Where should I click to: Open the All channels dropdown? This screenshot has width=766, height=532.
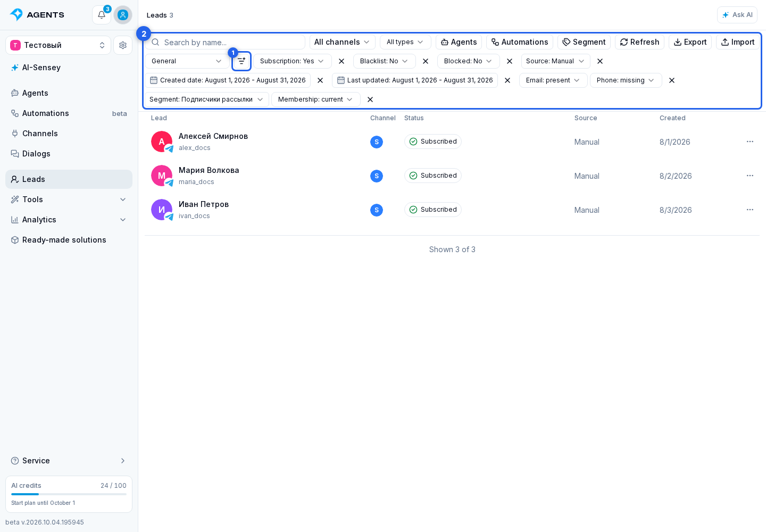(342, 42)
